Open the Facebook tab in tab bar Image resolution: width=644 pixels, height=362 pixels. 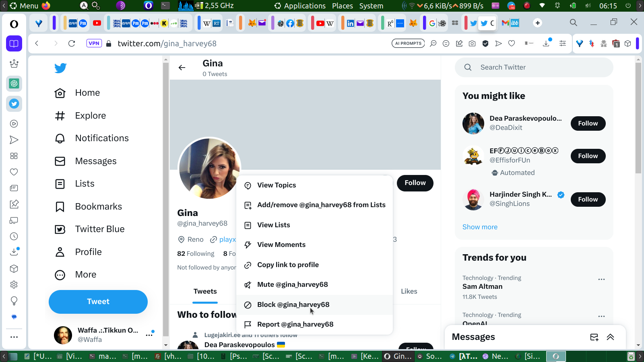pos(290,23)
